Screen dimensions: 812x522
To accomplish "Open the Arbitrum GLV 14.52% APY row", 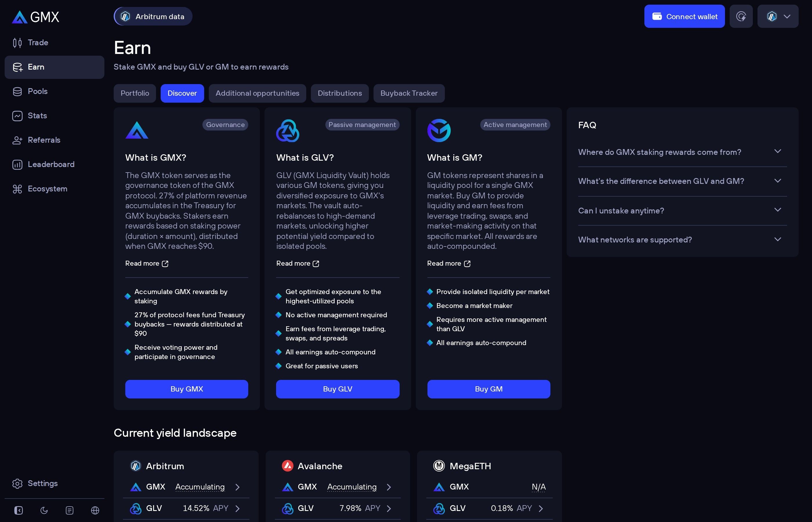I will coord(186,508).
